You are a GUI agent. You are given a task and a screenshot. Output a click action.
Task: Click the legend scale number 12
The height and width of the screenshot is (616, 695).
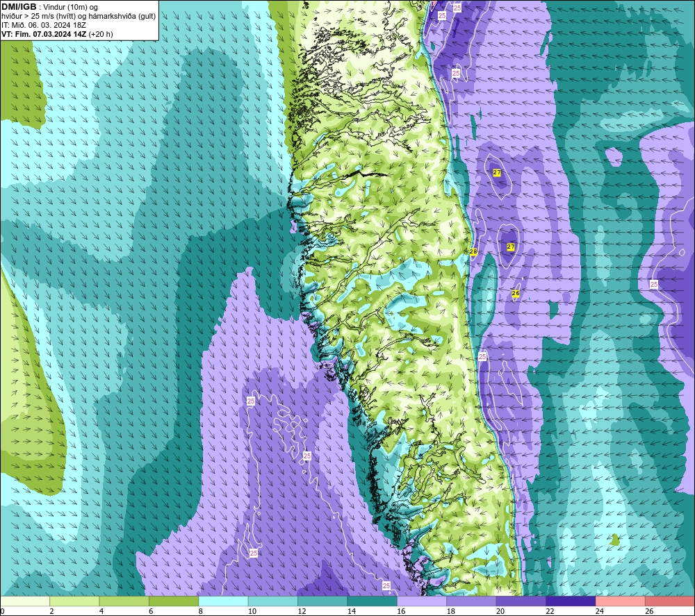coord(302,611)
